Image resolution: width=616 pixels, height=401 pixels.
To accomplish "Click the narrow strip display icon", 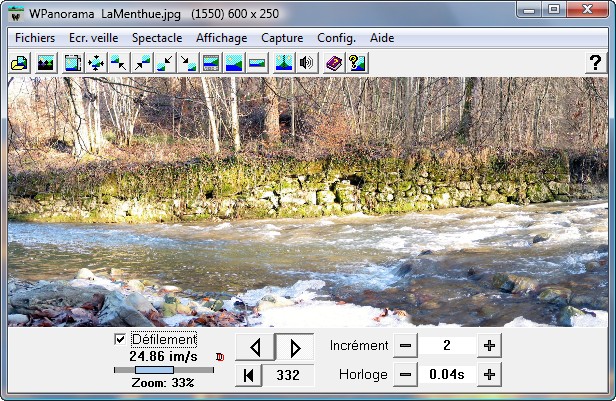I will (x=257, y=63).
